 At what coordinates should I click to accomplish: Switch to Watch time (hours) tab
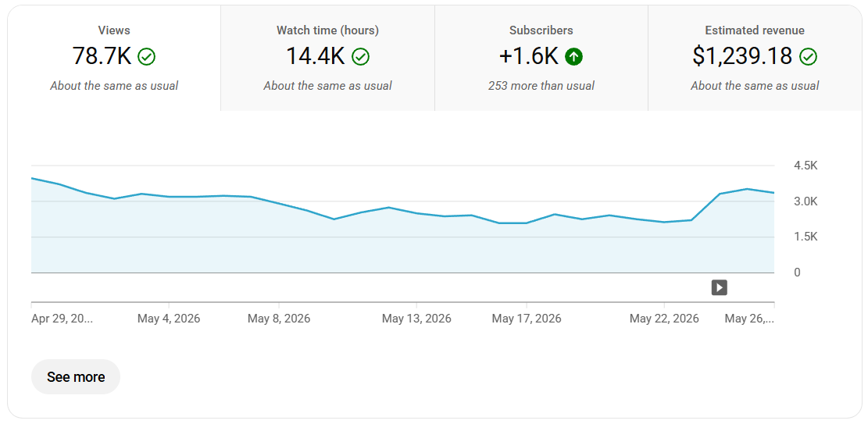pos(327,58)
